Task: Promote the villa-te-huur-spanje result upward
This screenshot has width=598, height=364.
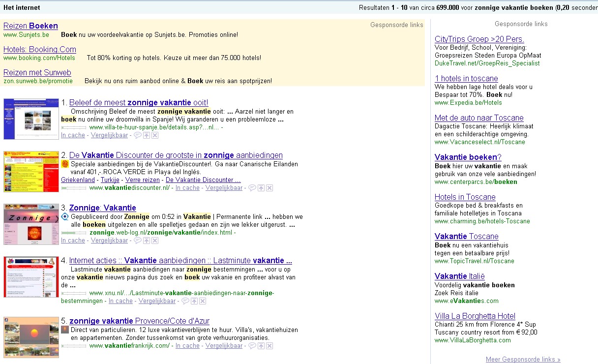Action: tap(147, 135)
